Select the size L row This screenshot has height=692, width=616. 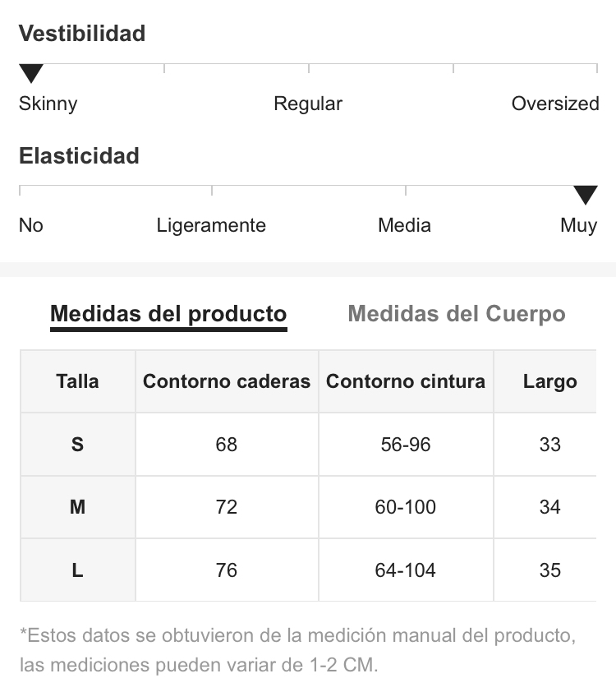[308, 570]
